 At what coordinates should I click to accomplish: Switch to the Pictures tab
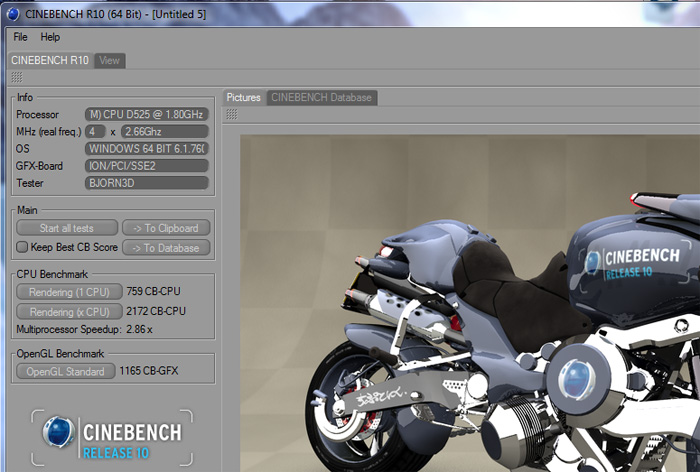click(x=243, y=97)
